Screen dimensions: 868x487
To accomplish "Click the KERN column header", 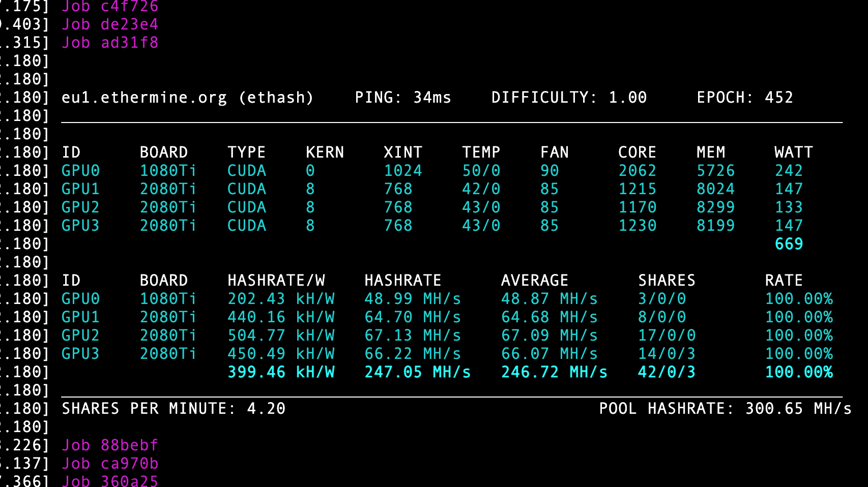I will tap(325, 153).
